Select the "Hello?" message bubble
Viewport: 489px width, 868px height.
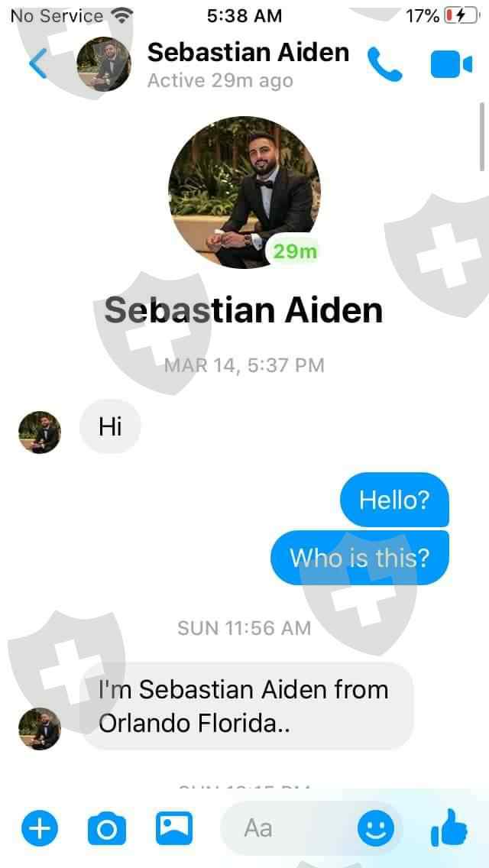(394, 500)
